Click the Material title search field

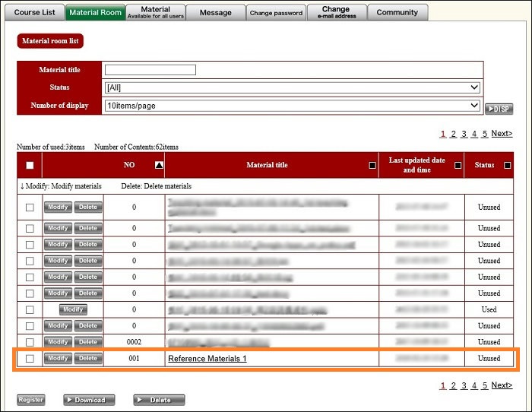click(150, 70)
